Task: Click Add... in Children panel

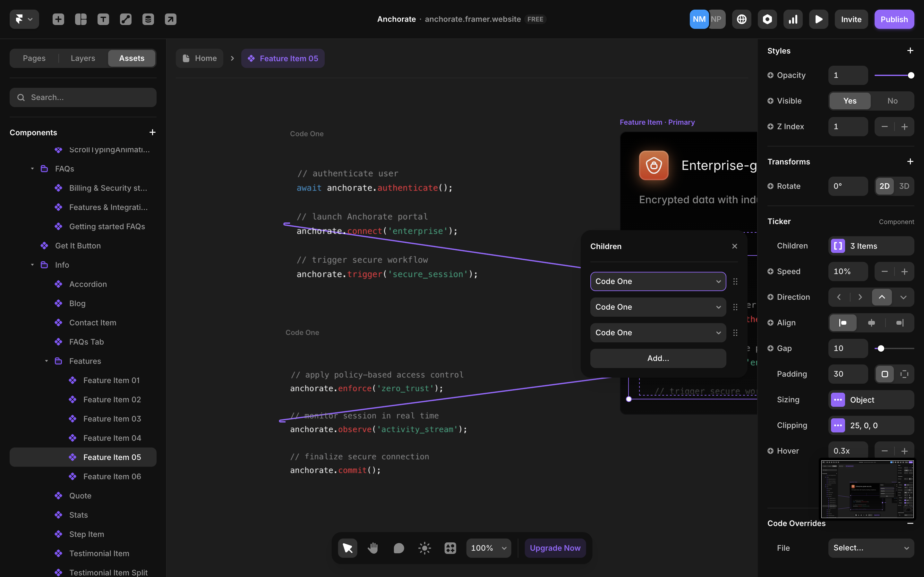Action: click(x=657, y=358)
